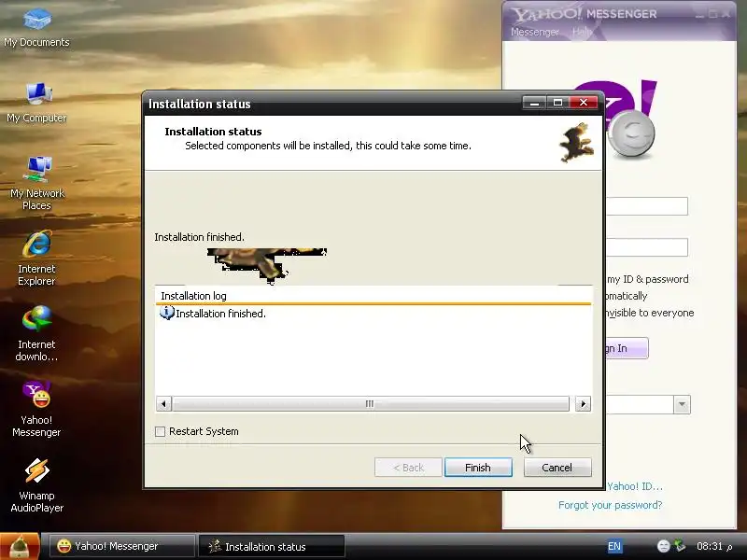The width and height of the screenshot is (747, 560).
Task: Open Winamp AudioPlayer desktop icon
Action: [36, 484]
